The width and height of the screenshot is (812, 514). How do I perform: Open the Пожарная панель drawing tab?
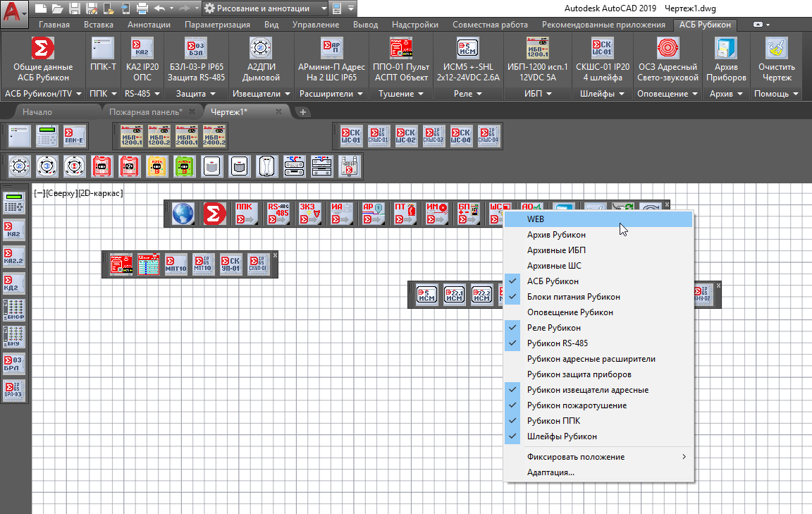point(145,112)
